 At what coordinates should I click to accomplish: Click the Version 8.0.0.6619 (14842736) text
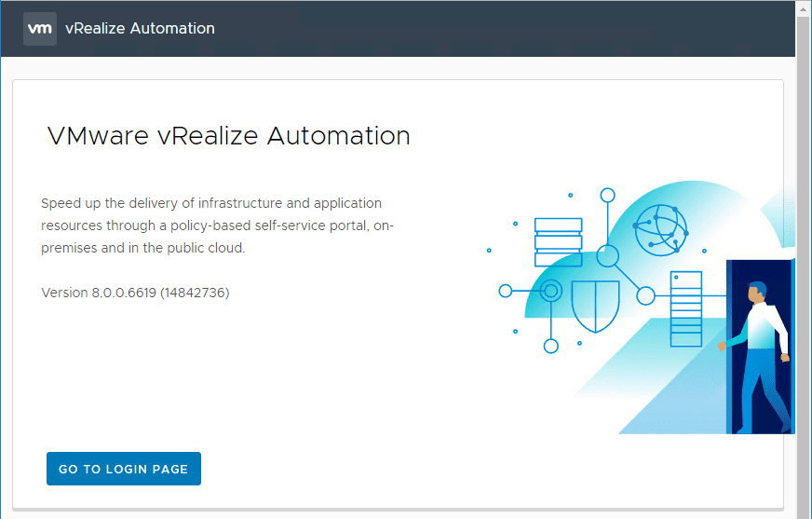pos(135,293)
